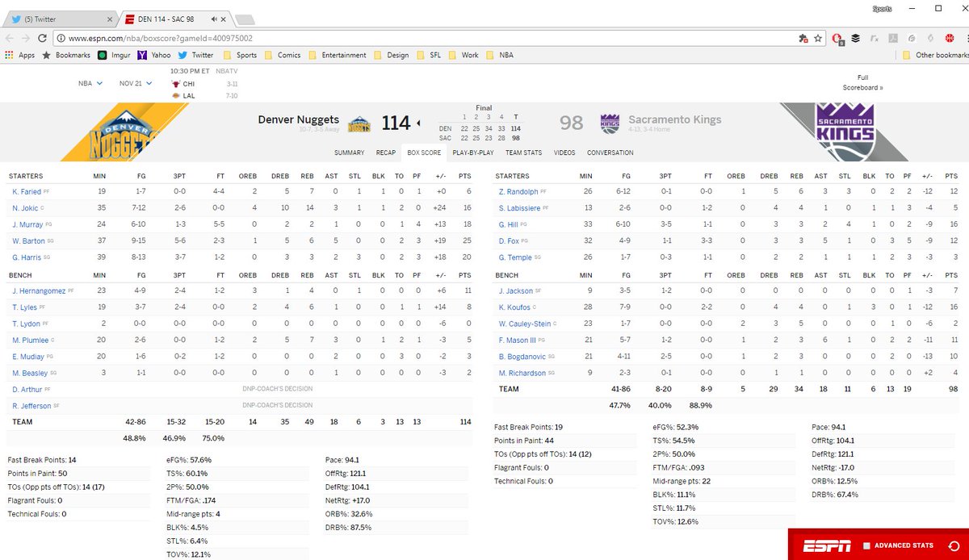Open B. Bogdanovic player page
Image resolution: width=969 pixels, height=560 pixels.
[523, 356]
